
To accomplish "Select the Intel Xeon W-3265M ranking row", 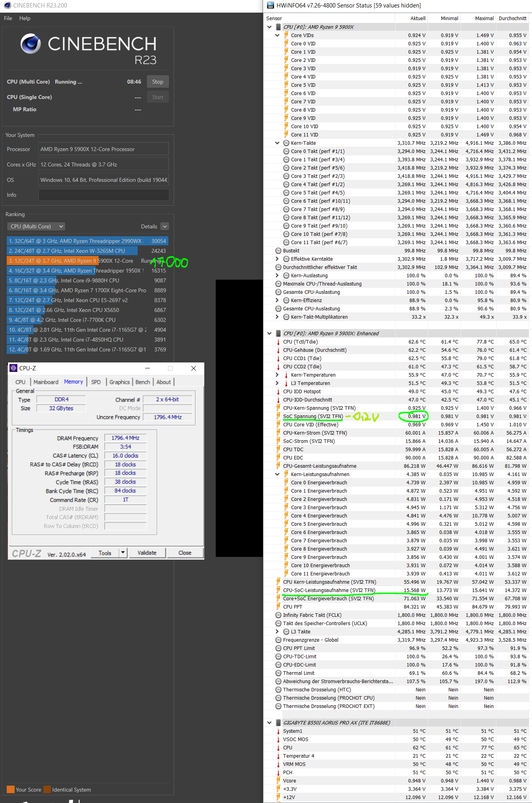I will (88, 251).
